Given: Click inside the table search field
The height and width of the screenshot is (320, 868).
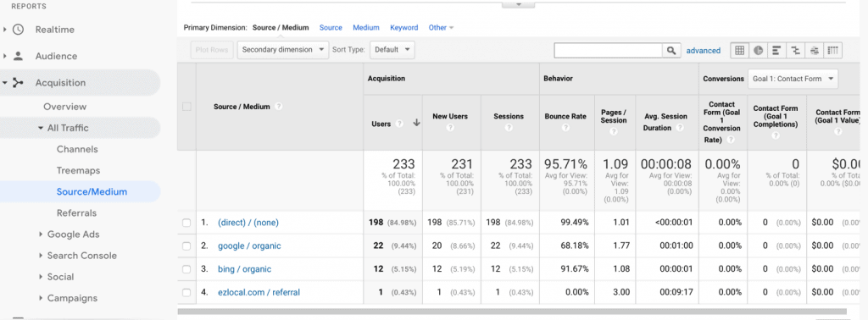Looking at the screenshot, I should 609,50.
